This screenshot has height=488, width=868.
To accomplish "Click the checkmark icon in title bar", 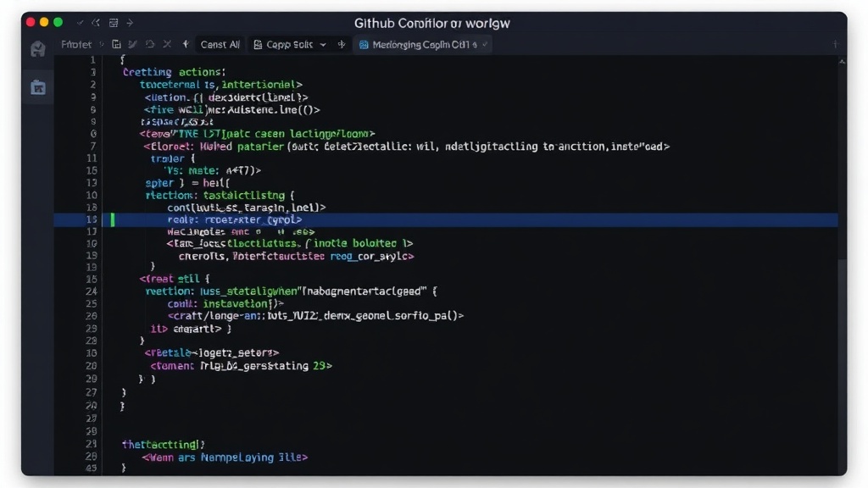I will [x=81, y=23].
